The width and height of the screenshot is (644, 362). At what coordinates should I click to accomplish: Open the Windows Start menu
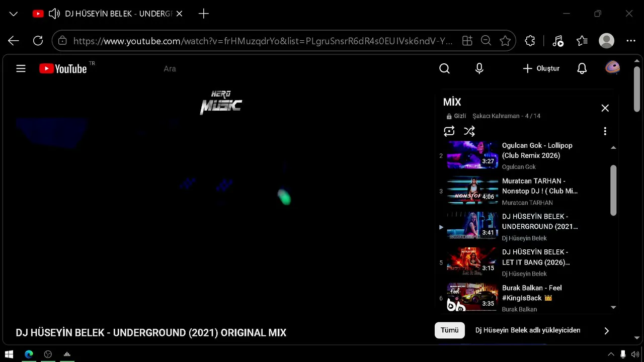tap(9, 354)
